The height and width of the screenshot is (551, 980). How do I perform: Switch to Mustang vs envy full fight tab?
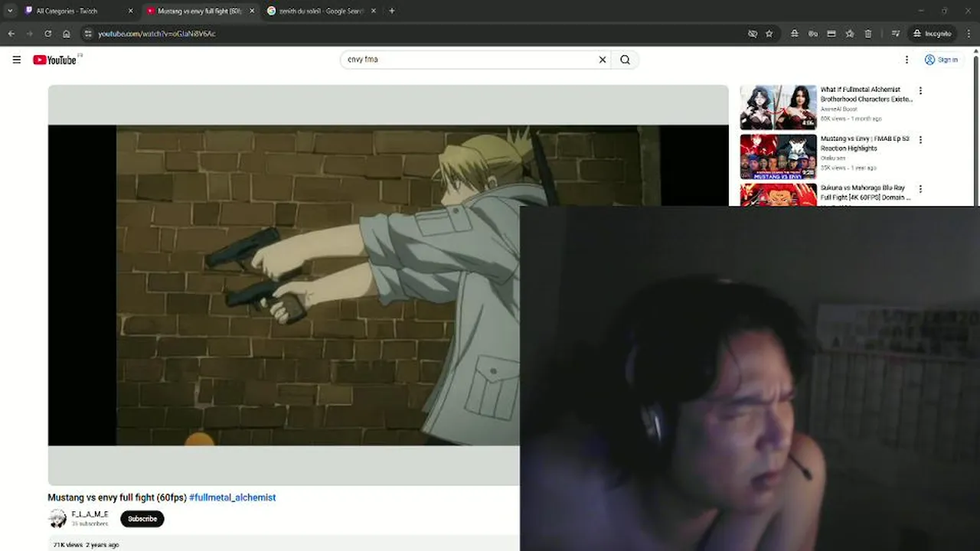pos(201,11)
